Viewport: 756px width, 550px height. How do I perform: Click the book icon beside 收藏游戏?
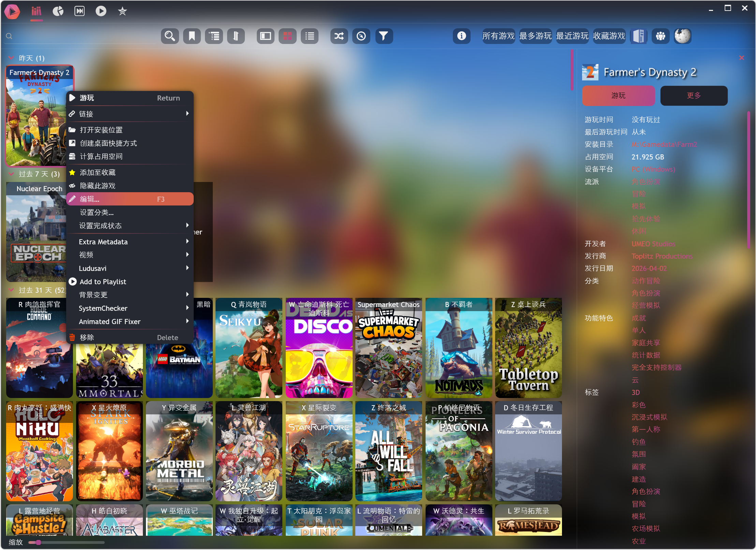point(639,36)
